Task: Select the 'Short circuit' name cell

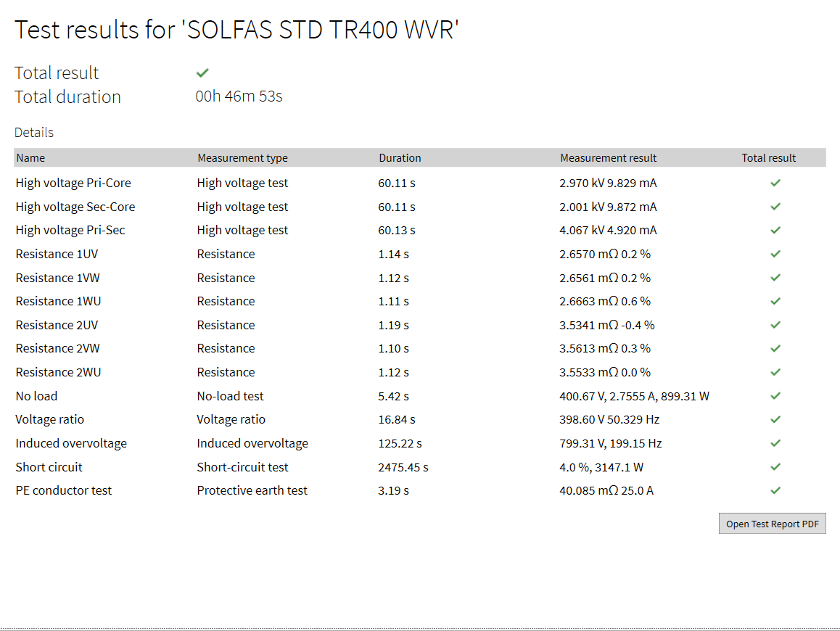Action: coord(49,467)
